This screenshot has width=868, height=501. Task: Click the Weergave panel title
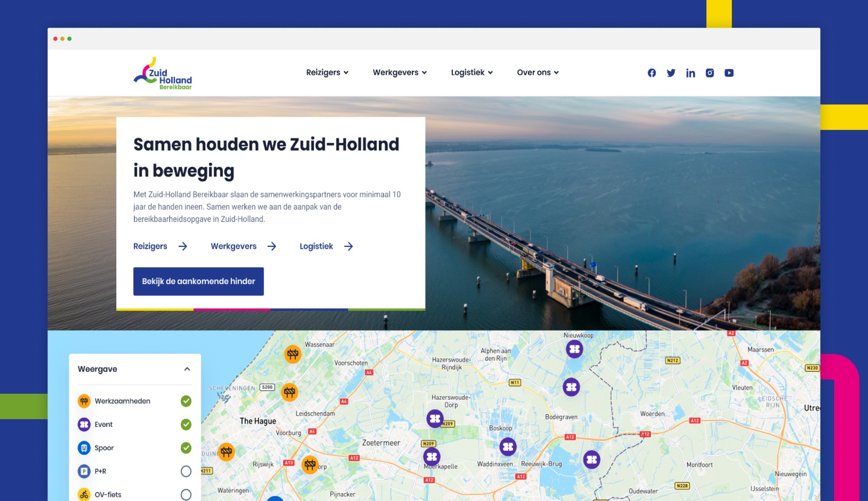coord(97,369)
